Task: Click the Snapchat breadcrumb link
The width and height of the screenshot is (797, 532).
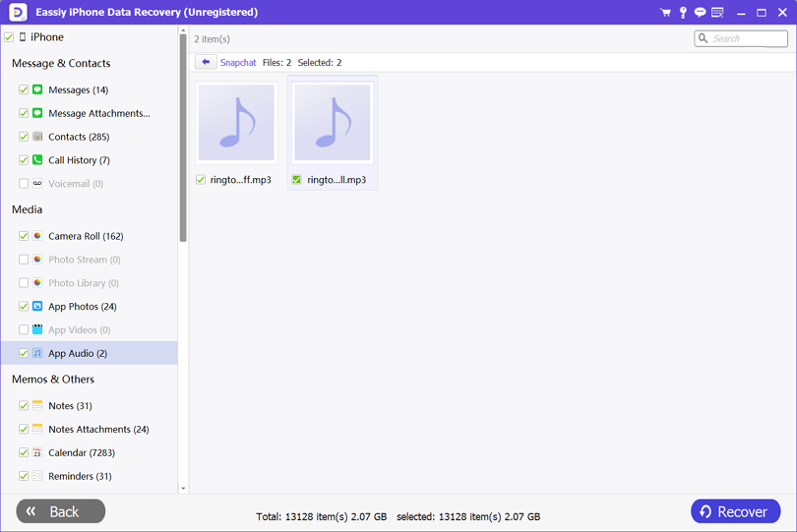Action: tap(238, 63)
